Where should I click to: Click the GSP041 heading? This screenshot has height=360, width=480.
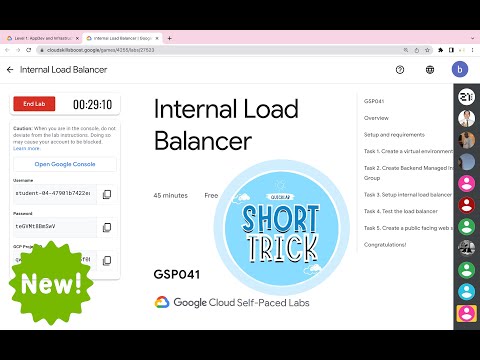tap(177, 274)
